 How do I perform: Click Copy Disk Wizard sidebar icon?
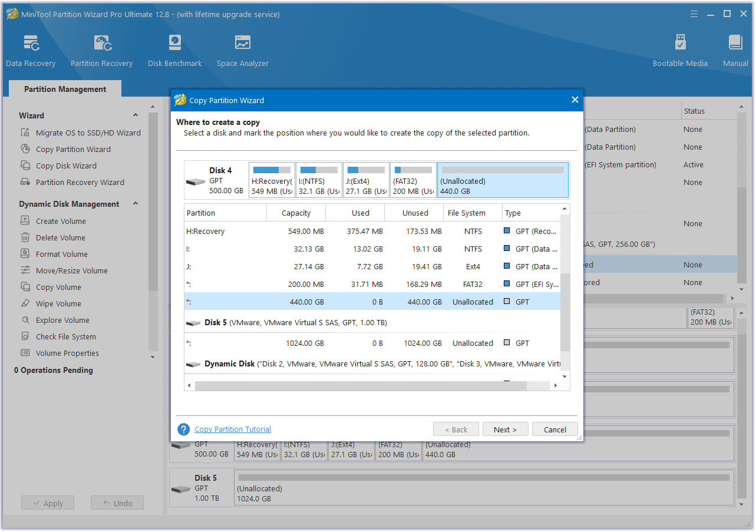point(25,166)
